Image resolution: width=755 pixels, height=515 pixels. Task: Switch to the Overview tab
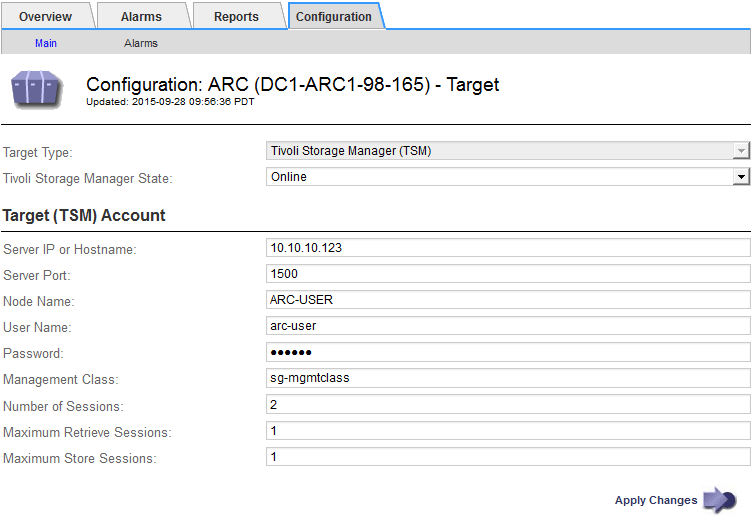[45, 17]
